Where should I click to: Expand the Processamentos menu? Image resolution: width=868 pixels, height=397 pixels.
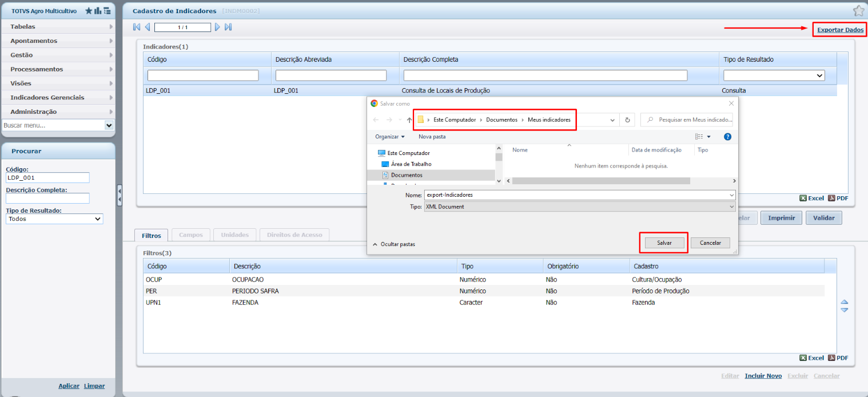(x=58, y=69)
